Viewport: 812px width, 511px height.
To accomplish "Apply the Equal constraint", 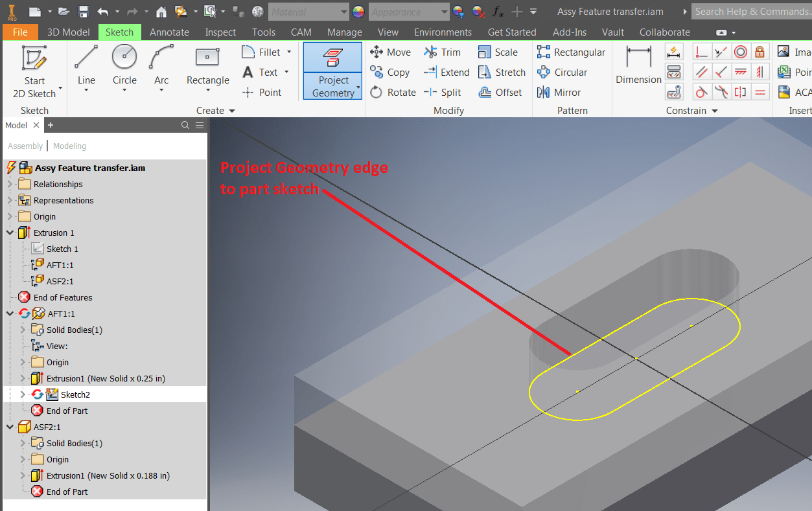I will coord(760,91).
